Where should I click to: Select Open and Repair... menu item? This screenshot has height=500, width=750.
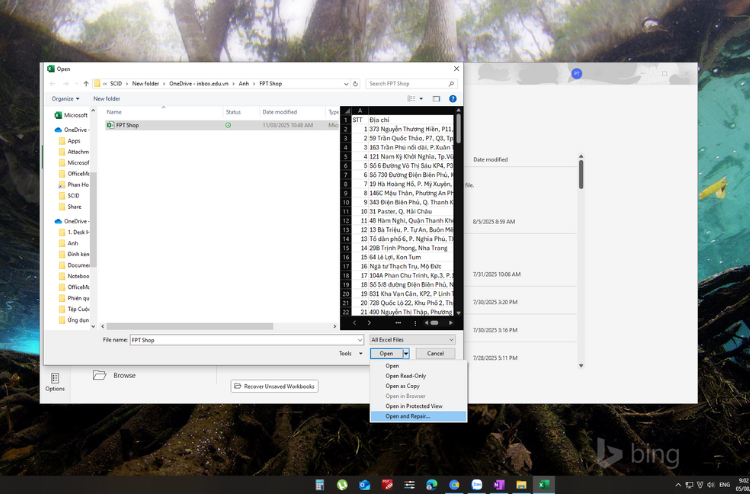tap(419, 416)
